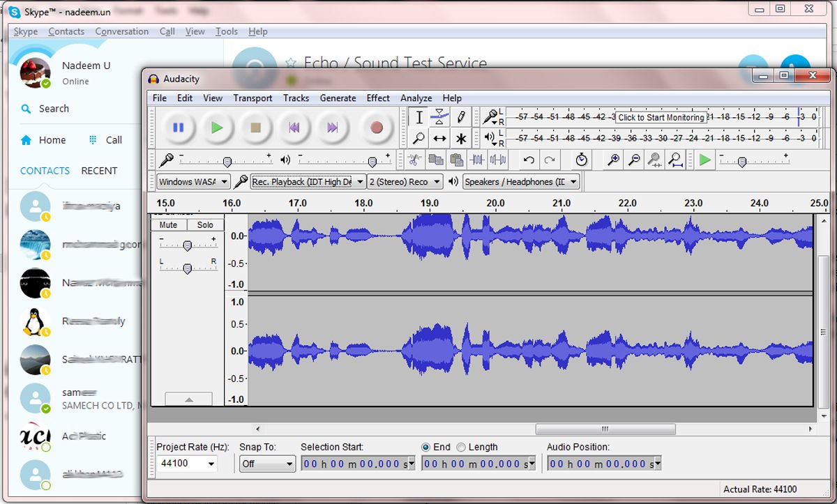This screenshot has width=837, height=504.
Task: Open Sync-Lock Tracks clock icon
Action: point(582,160)
